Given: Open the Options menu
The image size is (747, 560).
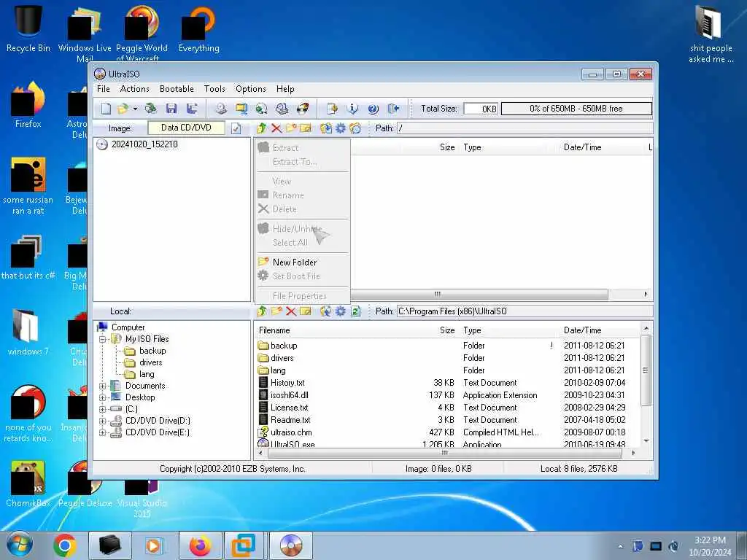Looking at the screenshot, I should [x=251, y=89].
